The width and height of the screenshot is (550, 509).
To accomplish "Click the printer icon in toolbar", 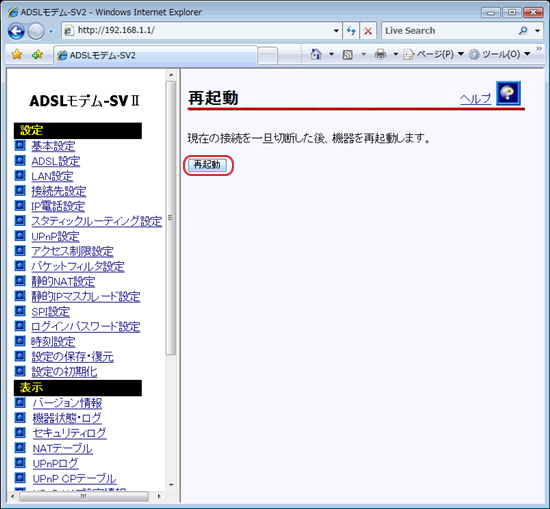I will [380, 54].
